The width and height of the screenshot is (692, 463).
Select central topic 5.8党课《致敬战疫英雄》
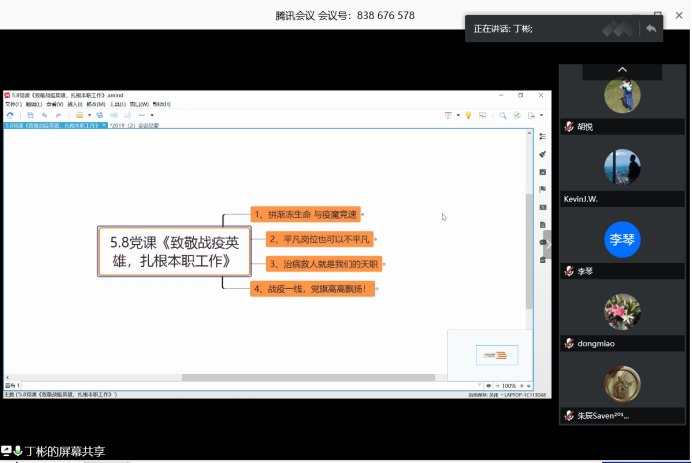[x=174, y=251]
